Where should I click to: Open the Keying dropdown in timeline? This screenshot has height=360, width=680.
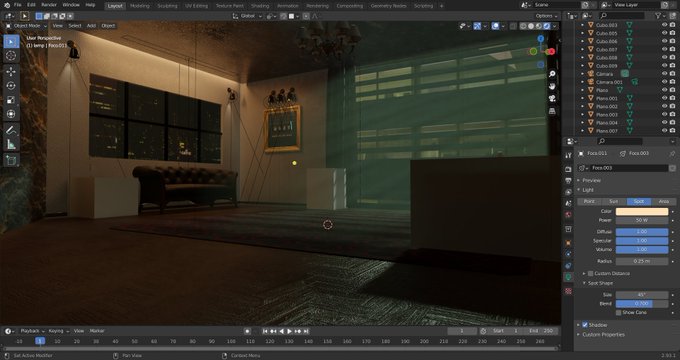(x=58, y=331)
